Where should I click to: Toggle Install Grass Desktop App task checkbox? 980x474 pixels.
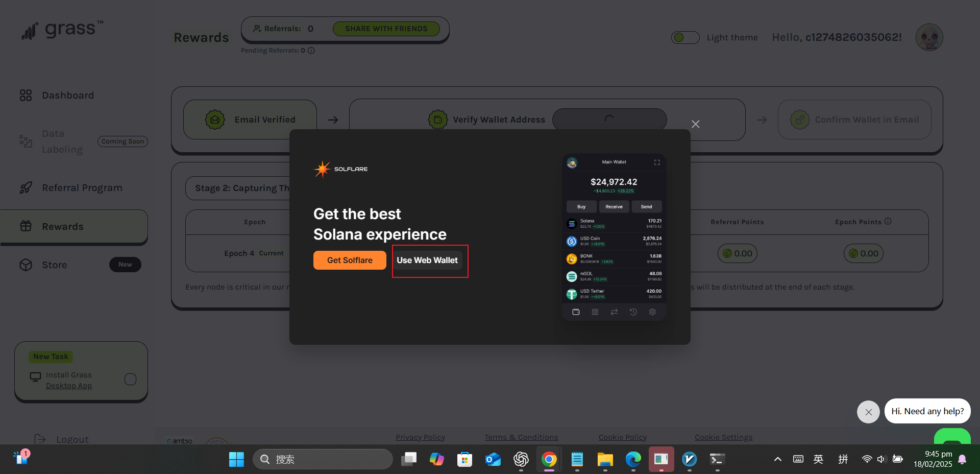131,379
